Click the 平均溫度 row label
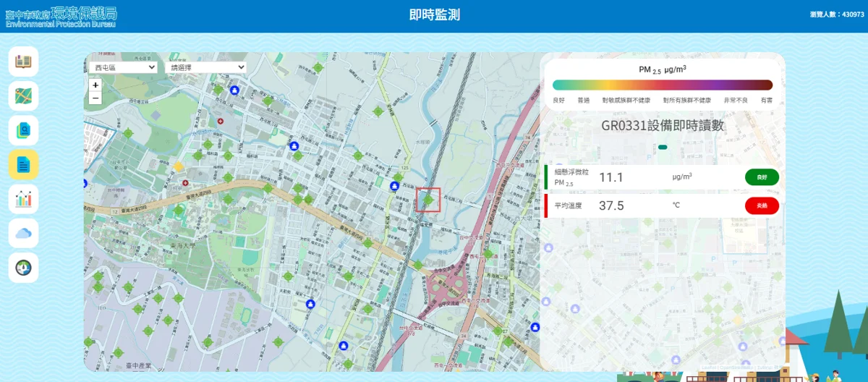The image size is (868, 382). [x=569, y=205]
